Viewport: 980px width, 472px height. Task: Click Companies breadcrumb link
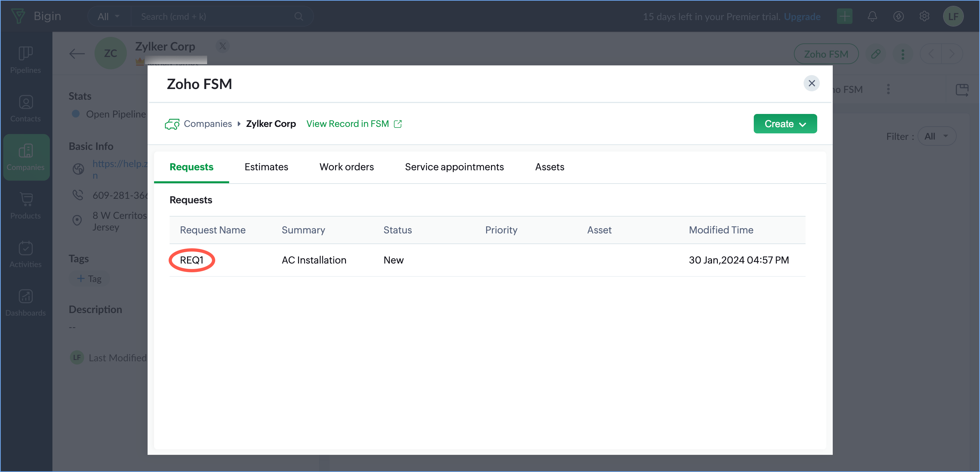coord(208,124)
